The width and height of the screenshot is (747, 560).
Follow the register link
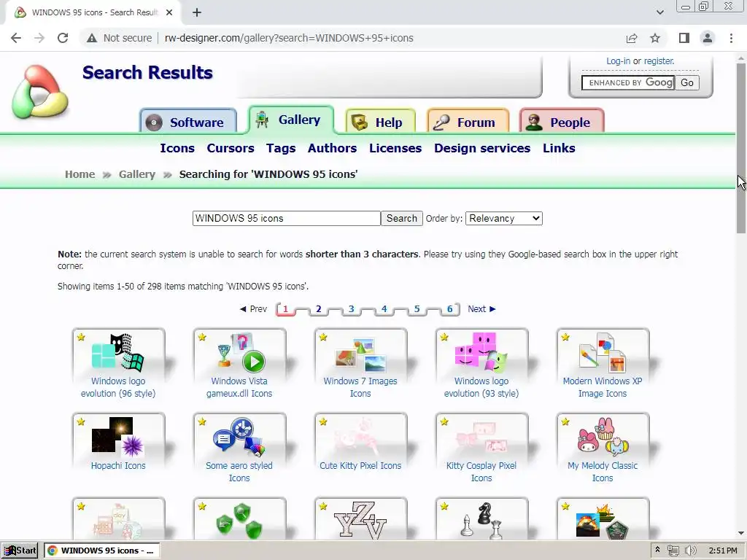point(659,61)
